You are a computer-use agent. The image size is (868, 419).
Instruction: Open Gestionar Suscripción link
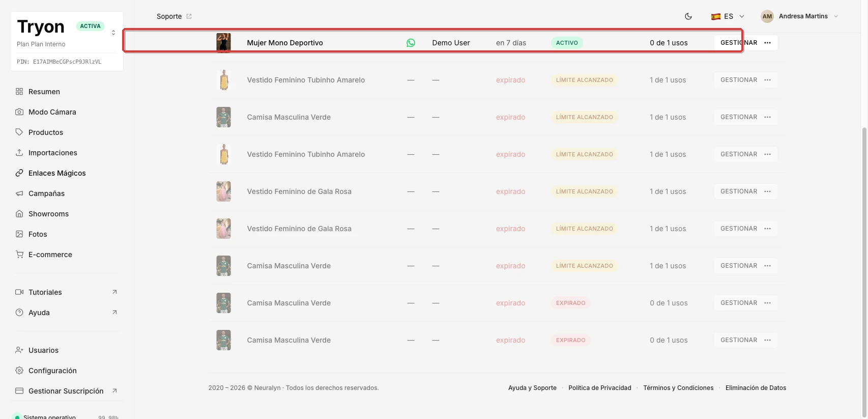coord(67,391)
